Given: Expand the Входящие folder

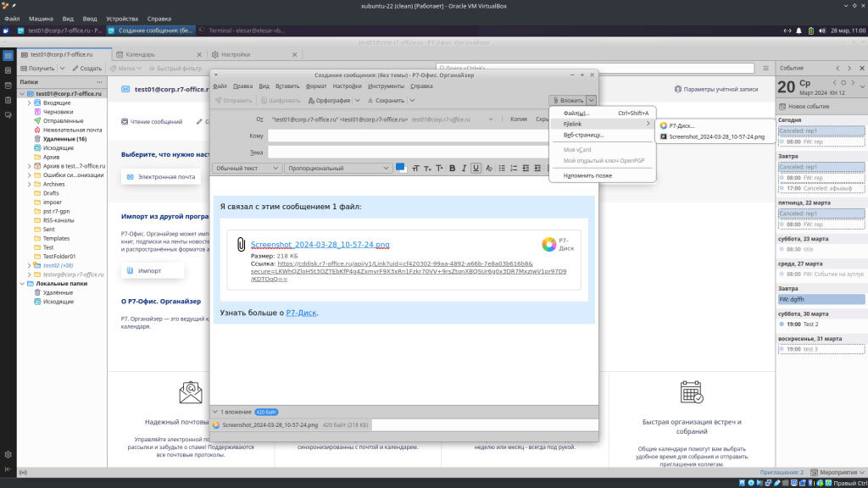Looking at the screenshot, I should pyautogui.click(x=30, y=103).
